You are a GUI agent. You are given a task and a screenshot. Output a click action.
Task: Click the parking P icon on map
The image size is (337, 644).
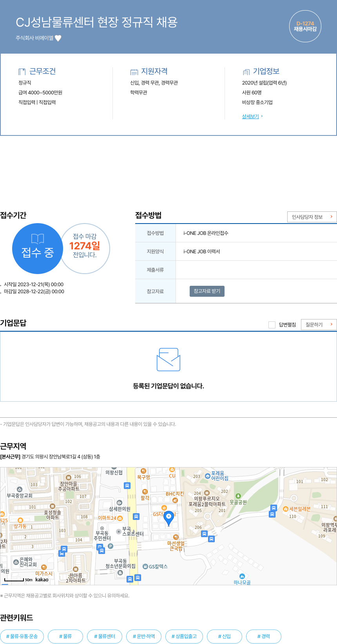[111, 546]
